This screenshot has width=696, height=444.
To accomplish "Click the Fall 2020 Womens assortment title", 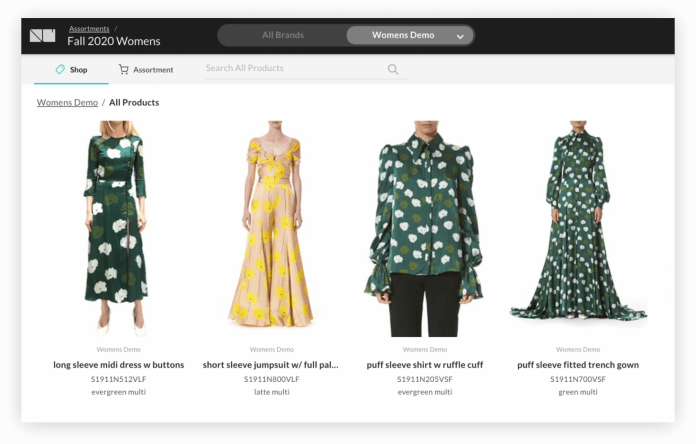I will coord(113,42).
